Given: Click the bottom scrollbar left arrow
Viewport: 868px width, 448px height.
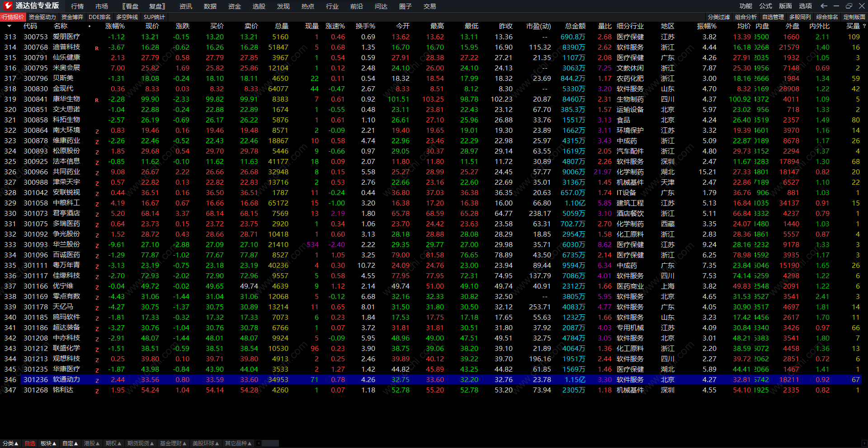Looking at the screenshot, I should coord(259,443).
